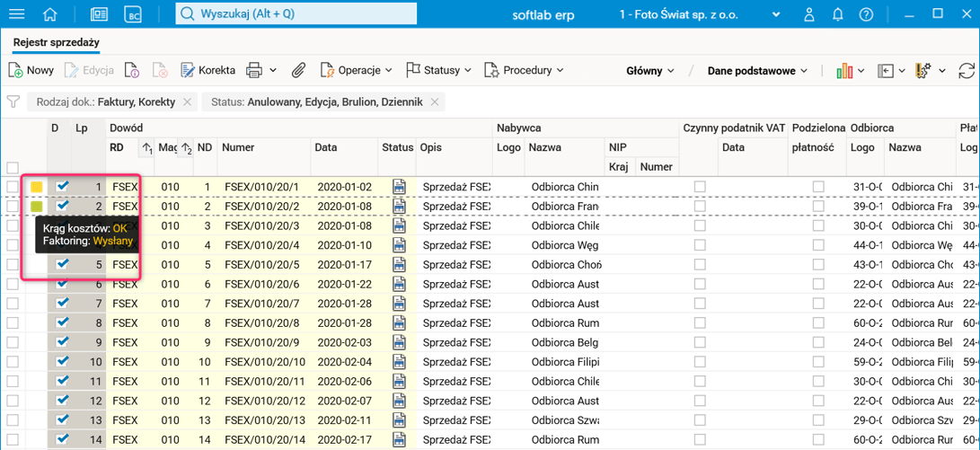Select cell FSEX/010/20/14

pos(265,438)
